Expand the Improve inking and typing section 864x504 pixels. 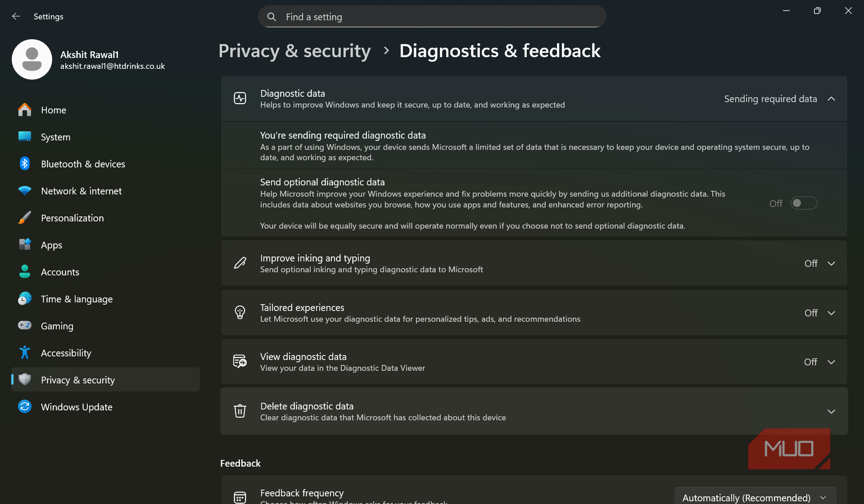pyautogui.click(x=832, y=263)
